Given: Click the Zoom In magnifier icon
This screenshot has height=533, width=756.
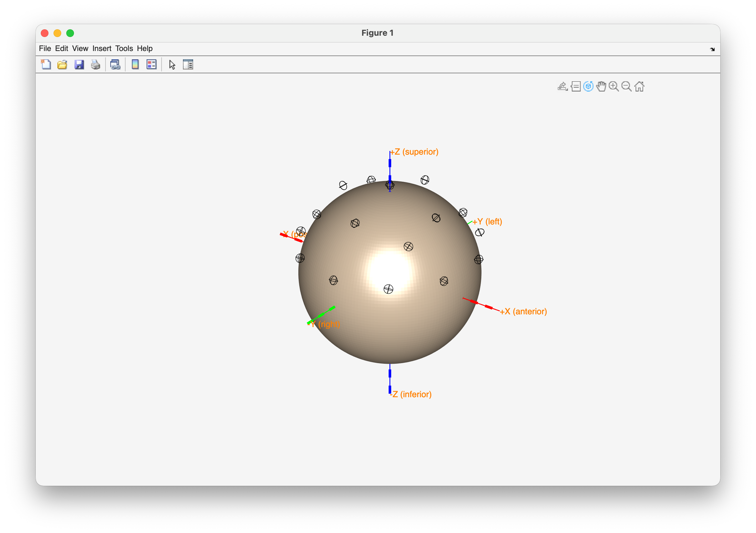Looking at the screenshot, I should point(614,86).
